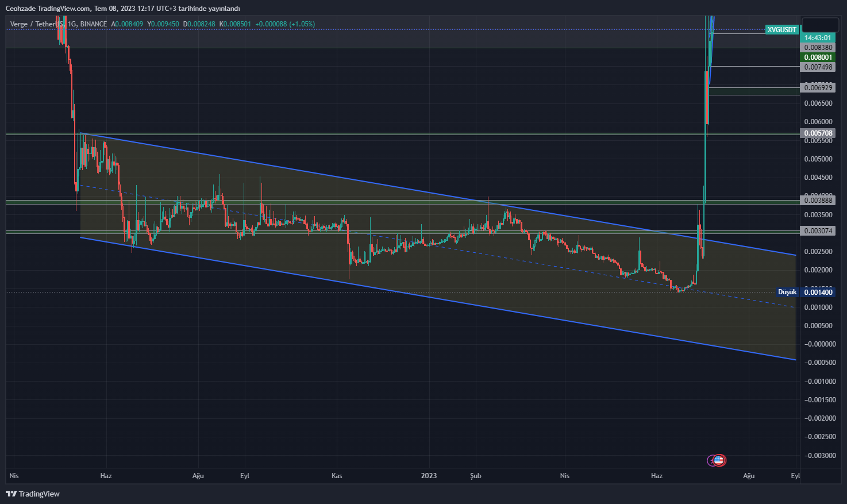Screen dimensions: 847x504
Task: Click the Kas month label on time axis
Action: (337, 475)
